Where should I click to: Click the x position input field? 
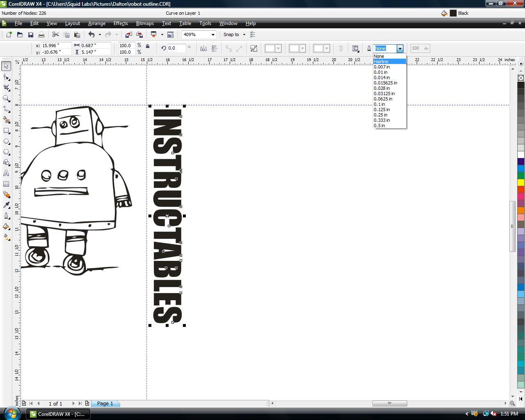pyautogui.click(x=56, y=46)
